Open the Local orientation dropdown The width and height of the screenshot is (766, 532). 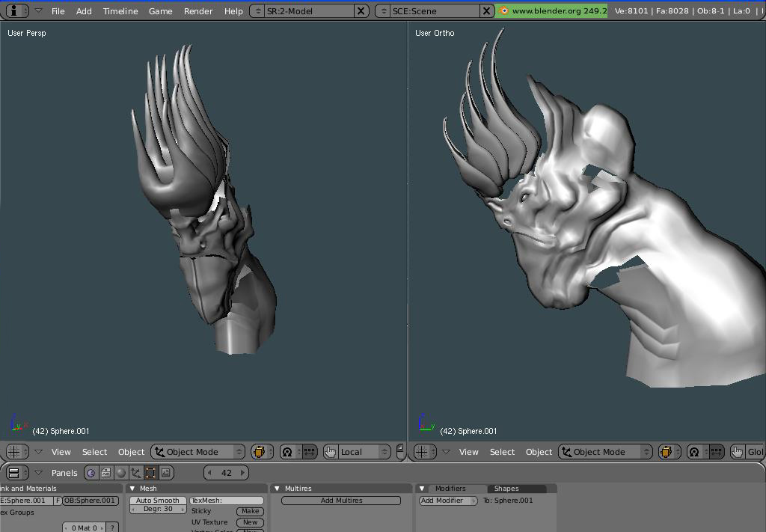click(364, 452)
